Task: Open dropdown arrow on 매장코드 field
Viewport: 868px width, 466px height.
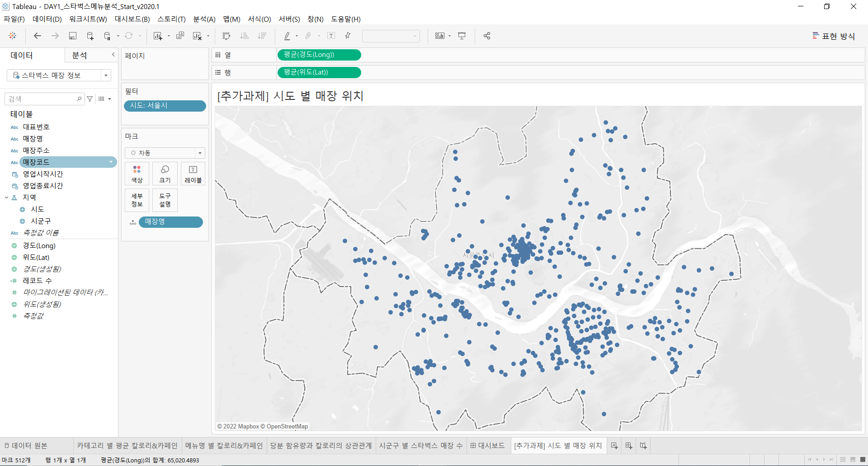Action: [111, 162]
